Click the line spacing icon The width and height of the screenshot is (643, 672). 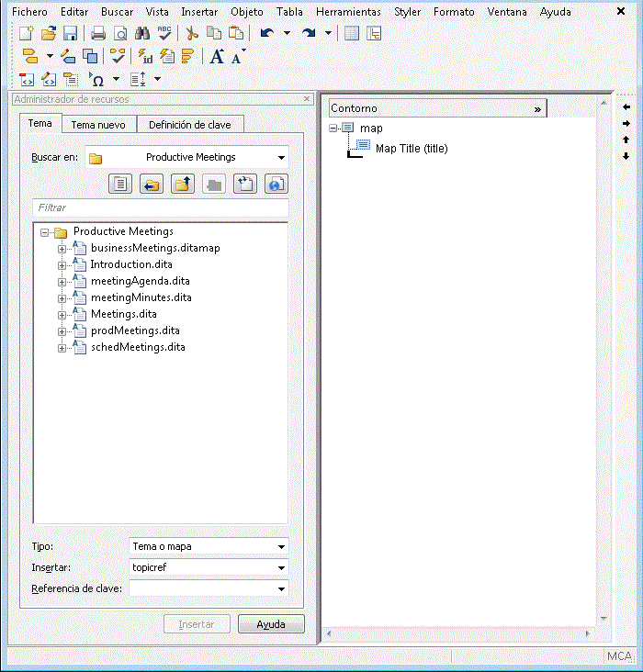point(138,79)
